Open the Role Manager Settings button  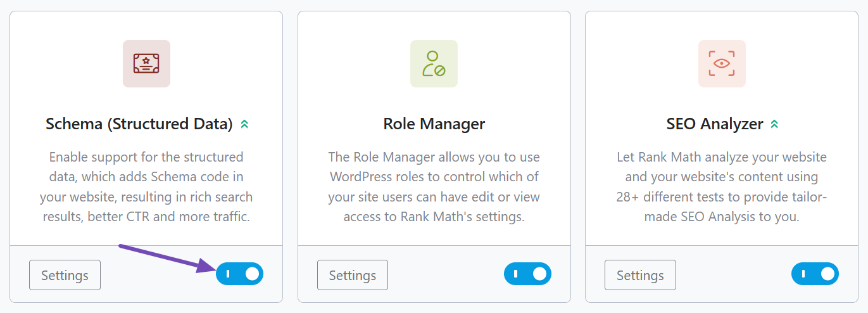pyautogui.click(x=353, y=275)
